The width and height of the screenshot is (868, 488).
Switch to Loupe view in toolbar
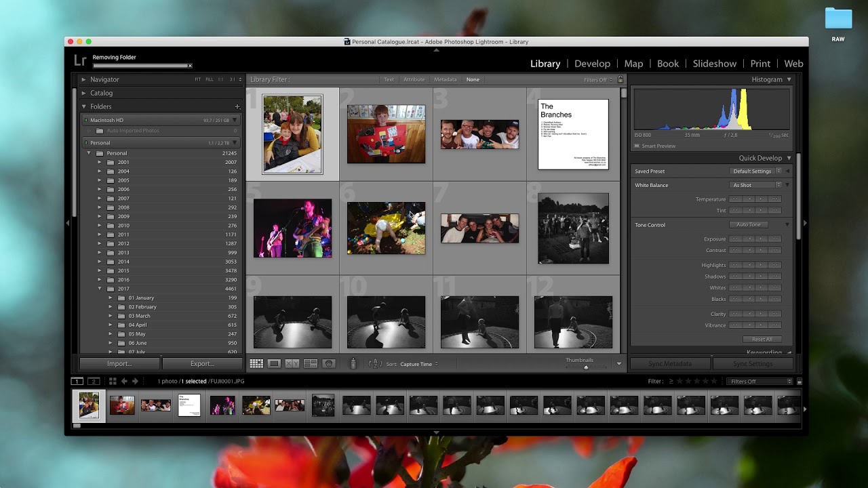point(274,364)
